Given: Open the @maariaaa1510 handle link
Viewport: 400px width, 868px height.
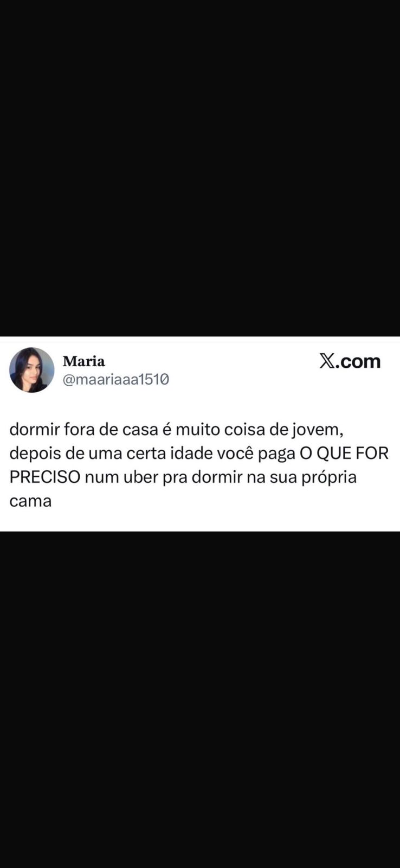Looking at the screenshot, I should (116, 379).
